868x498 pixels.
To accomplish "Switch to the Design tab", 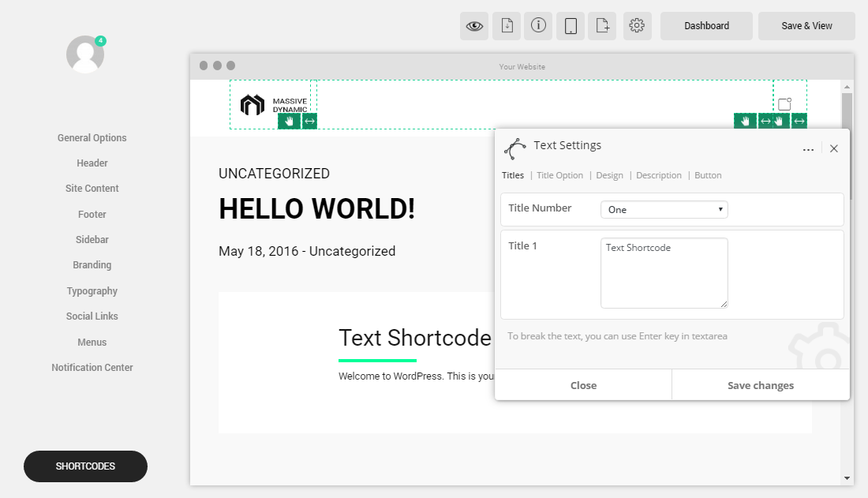I will [x=609, y=174].
